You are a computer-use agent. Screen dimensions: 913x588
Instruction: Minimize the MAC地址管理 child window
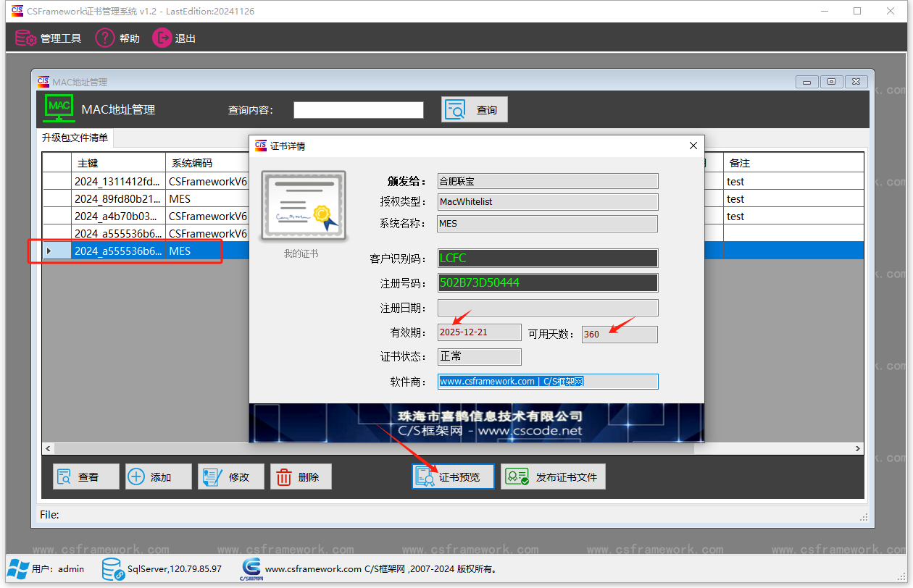point(806,82)
